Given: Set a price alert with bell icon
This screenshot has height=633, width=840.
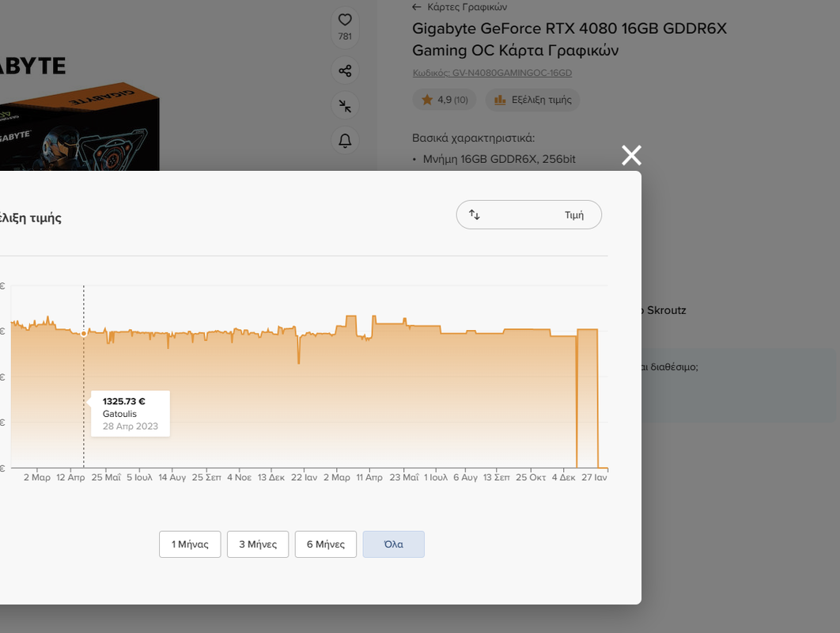Looking at the screenshot, I should pos(345,140).
